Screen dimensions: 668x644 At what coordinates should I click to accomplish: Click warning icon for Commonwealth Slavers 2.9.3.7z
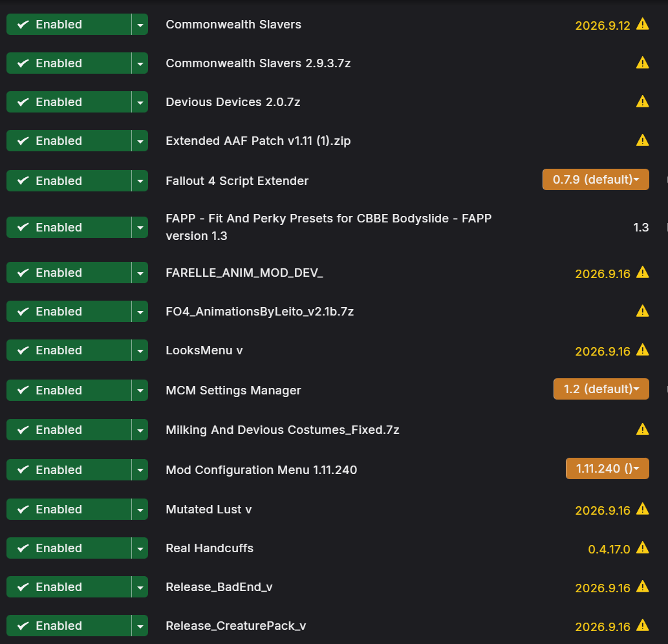pyautogui.click(x=642, y=63)
